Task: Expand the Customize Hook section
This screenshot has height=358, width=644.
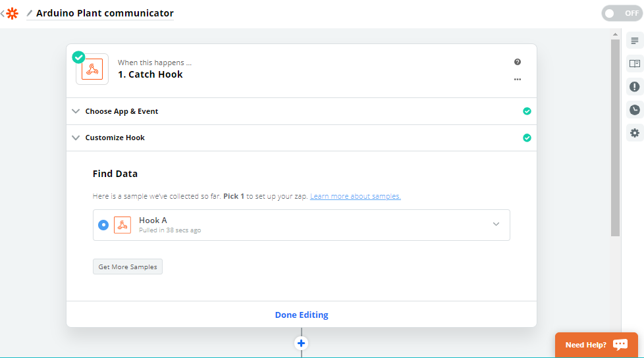Action: (x=76, y=138)
